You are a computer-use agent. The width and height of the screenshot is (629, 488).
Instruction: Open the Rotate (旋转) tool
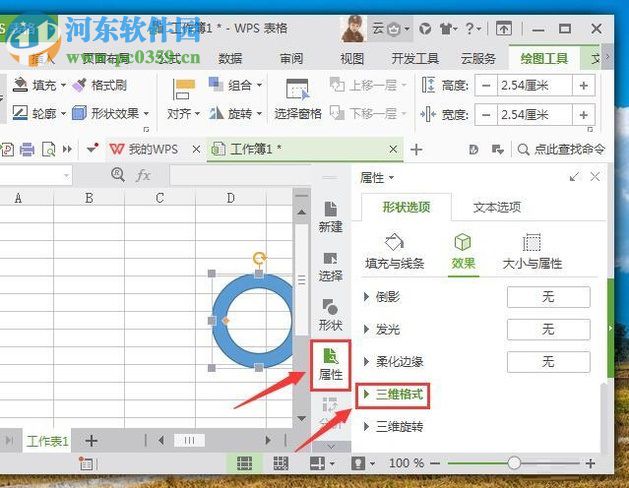coord(235,113)
